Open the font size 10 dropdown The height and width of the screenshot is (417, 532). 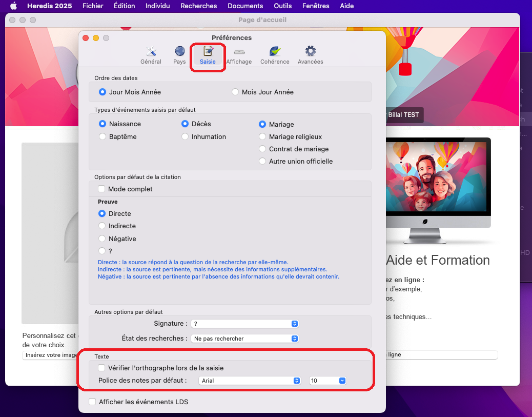(x=328, y=381)
